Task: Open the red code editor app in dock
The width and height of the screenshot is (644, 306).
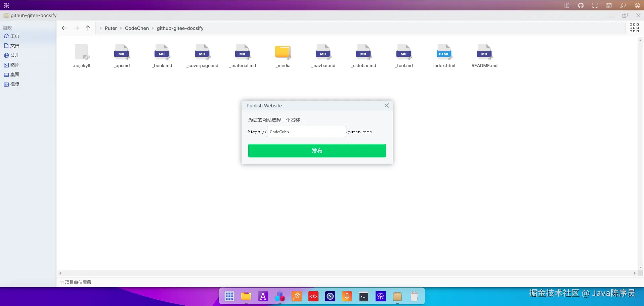Action: point(313,296)
